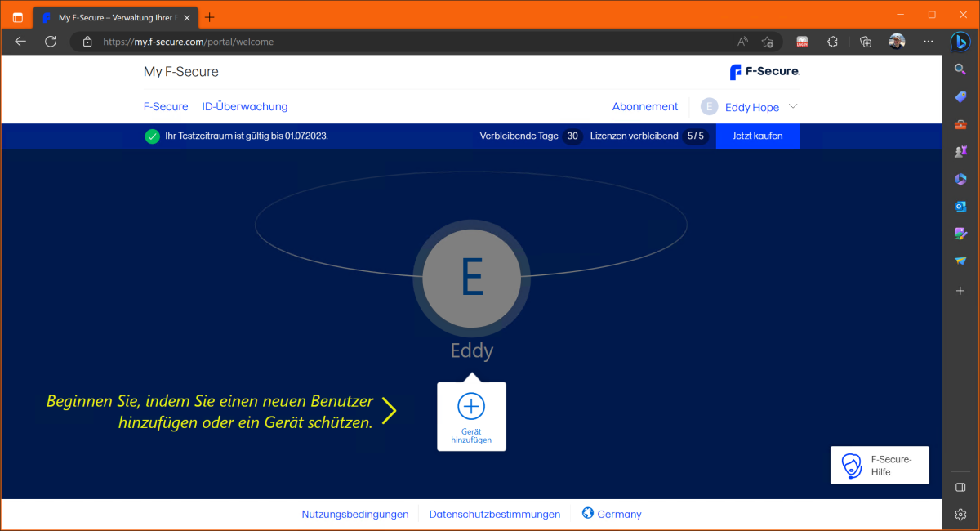Image resolution: width=980 pixels, height=531 pixels.
Task: Add a sidebar app with plus icon
Action: pos(960,291)
